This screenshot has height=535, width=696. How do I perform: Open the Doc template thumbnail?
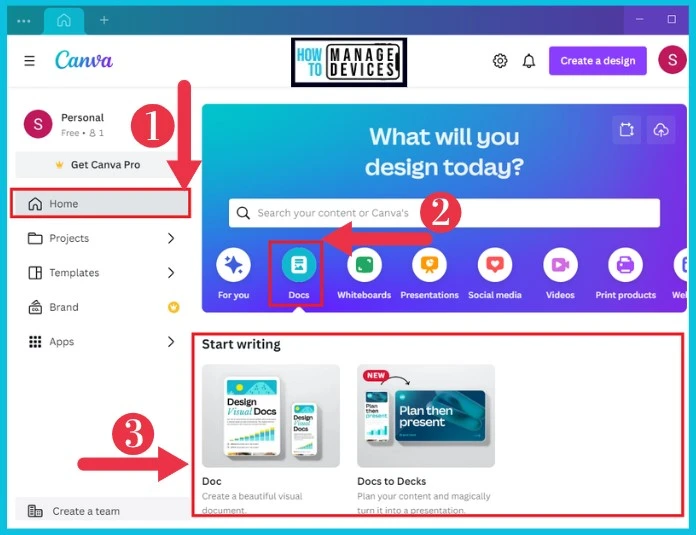pyautogui.click(x=271, y=416)
